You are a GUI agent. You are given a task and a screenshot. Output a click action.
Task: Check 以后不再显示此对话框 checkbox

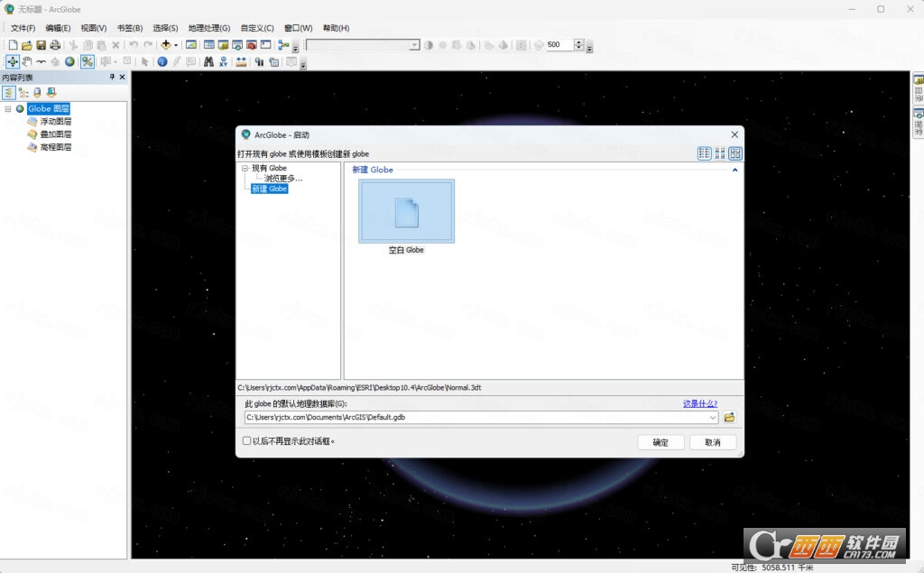tap(247, 440)
